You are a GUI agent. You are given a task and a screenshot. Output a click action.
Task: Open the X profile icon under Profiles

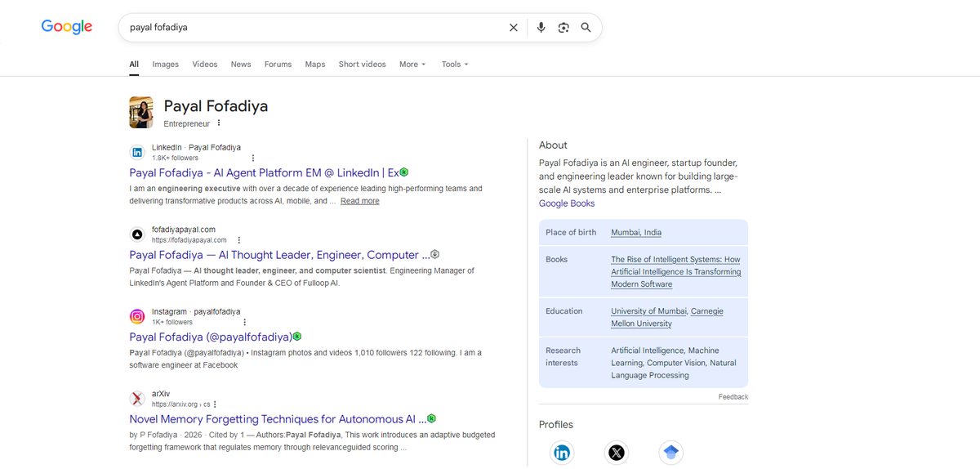(x=617, y=453)
